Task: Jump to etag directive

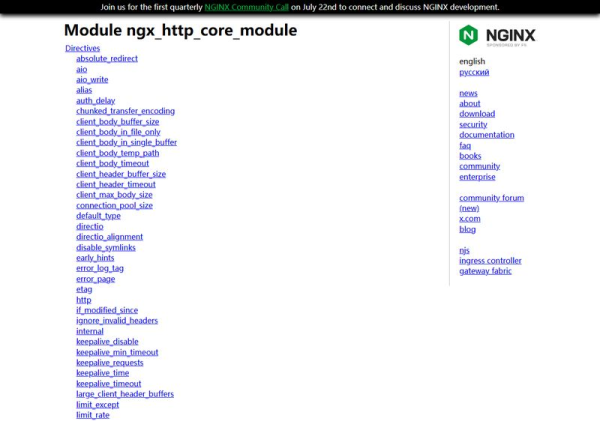Action: click(x=84, y=289)
